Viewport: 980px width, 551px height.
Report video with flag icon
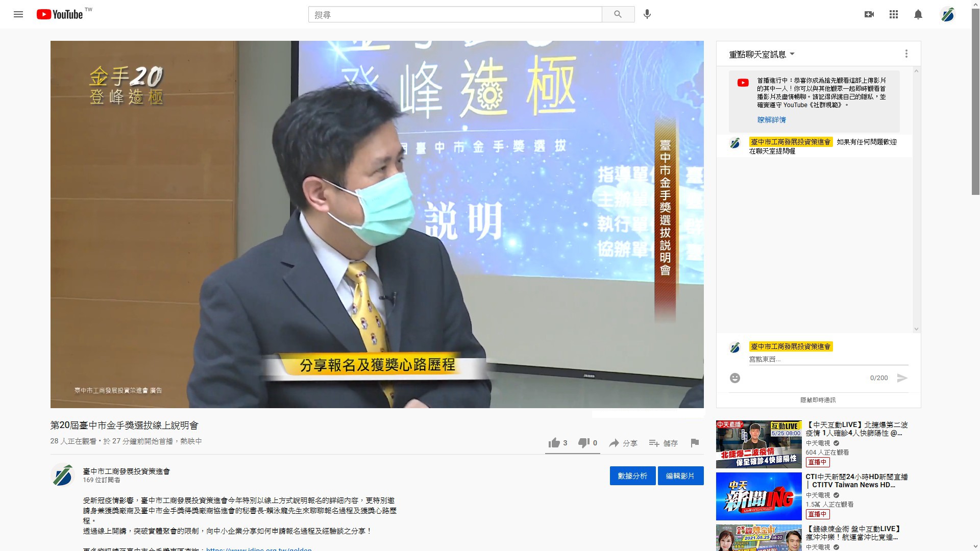pos(694,443)
